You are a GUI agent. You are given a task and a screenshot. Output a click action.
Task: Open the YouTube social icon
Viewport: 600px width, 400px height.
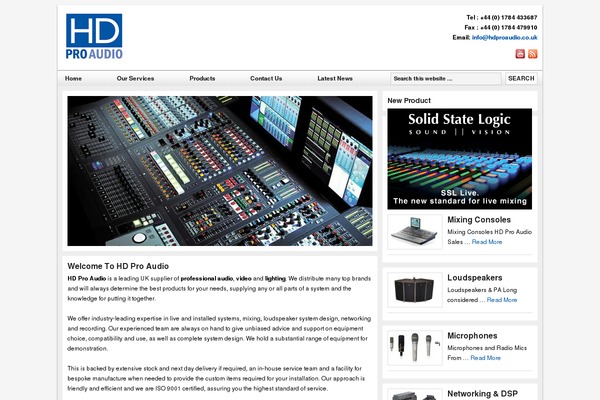(520, 54)
